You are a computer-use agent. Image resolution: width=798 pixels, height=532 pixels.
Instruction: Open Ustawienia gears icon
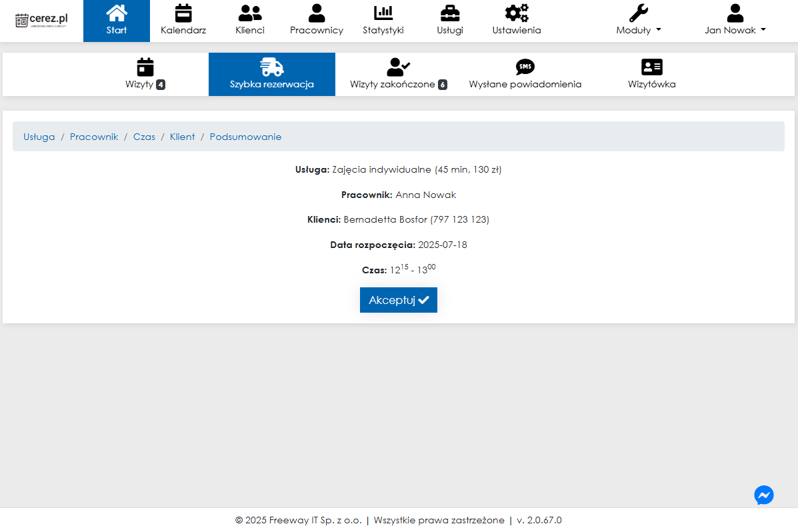point(517,13)
